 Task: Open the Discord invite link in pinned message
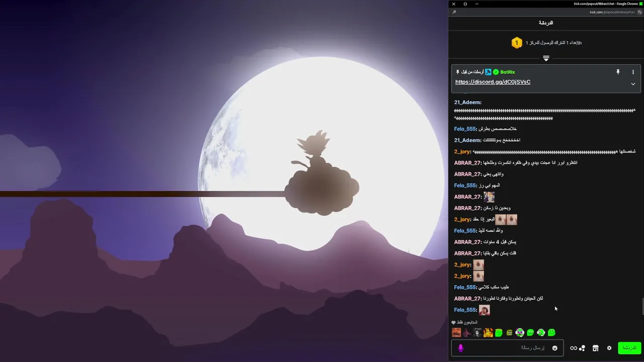[493, 82]
